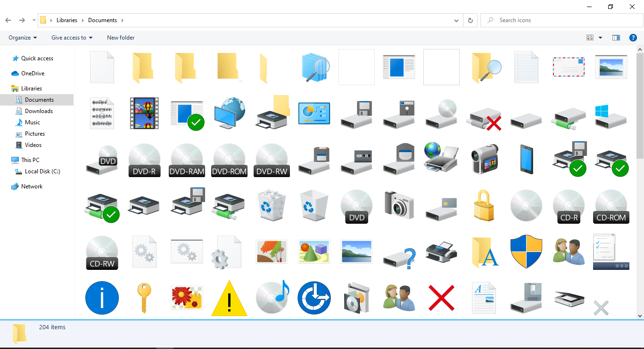Click the New folder button
The width and height of the screenshot is (644, 349).
[120, 37]
